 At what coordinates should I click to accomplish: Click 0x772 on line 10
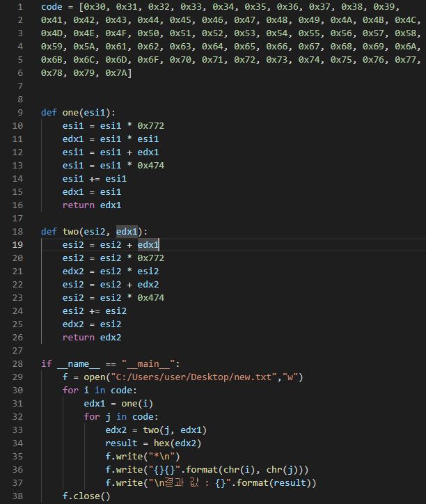pyautogui.click(x=151, y=126)
